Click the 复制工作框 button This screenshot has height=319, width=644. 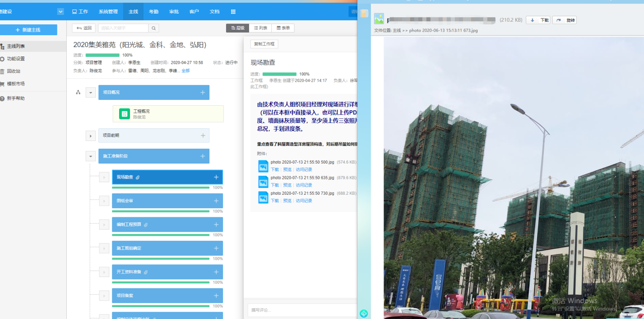pyautogui.click(x=264, y=44)
